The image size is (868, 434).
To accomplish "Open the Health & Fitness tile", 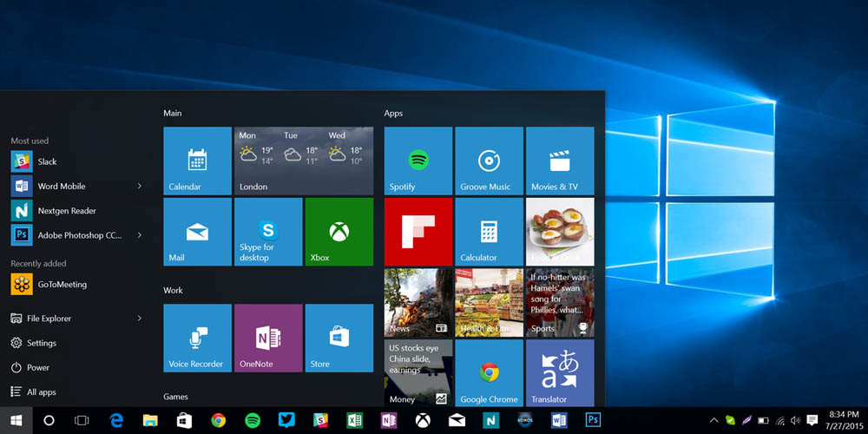I will [489, 302].
